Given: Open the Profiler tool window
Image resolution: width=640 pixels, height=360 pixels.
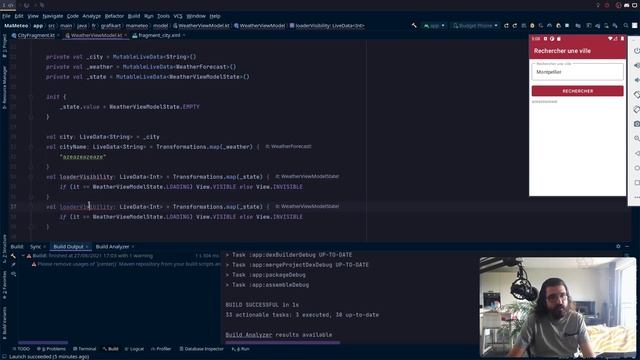Looking at the screenshot, I should click(x=161, y=349).
